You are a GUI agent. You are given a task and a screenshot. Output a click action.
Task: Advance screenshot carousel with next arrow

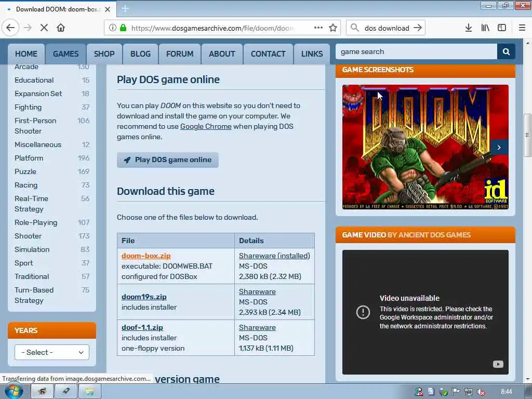pyautogui.click(x=499, y=147)
